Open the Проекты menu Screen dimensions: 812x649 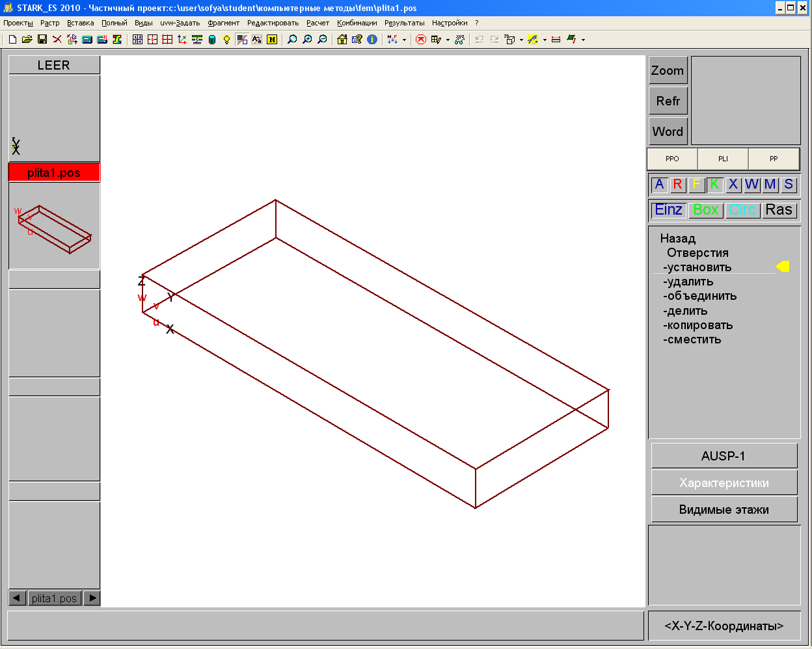(18, 23)
